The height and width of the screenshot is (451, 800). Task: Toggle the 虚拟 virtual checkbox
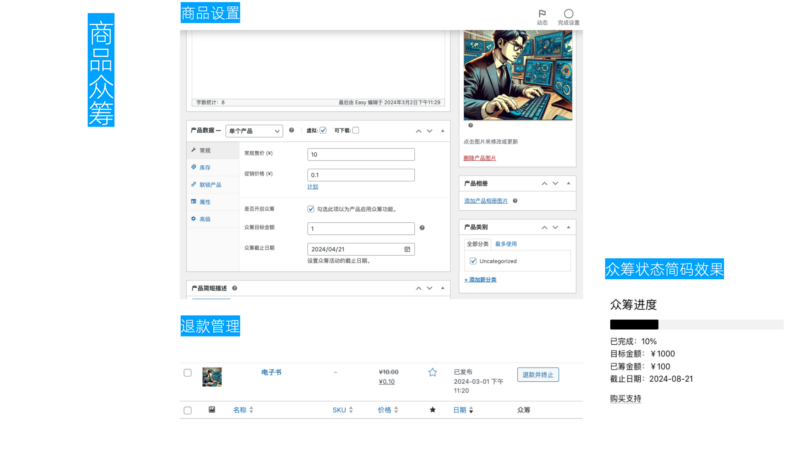323,131
